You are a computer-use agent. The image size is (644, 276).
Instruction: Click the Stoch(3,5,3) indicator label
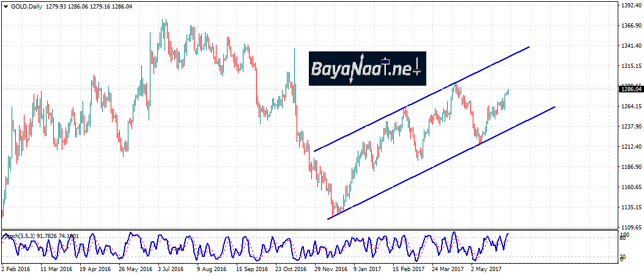point(20,236)
